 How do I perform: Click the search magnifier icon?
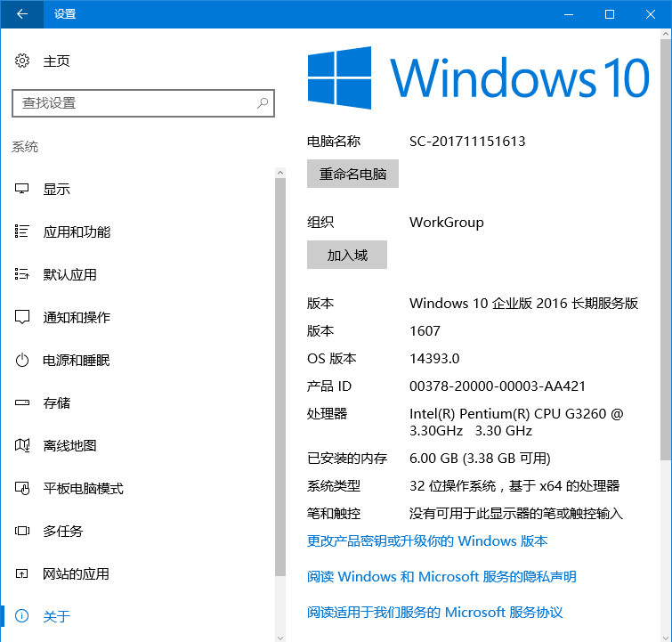[x=263, y=103]
